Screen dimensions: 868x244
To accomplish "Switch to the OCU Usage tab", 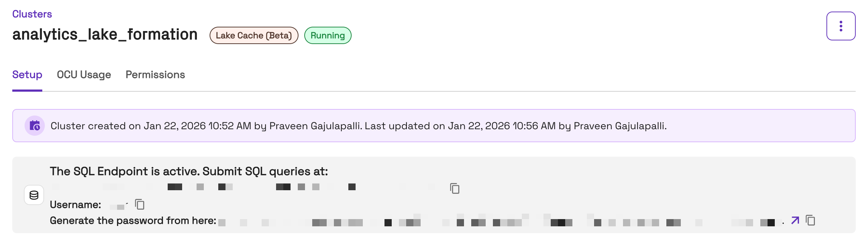I will (x=84, y=75).
